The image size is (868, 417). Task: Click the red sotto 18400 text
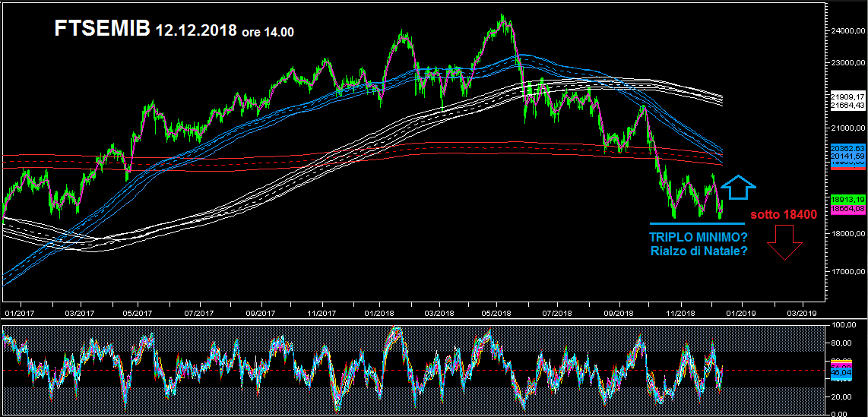(784, 215)
